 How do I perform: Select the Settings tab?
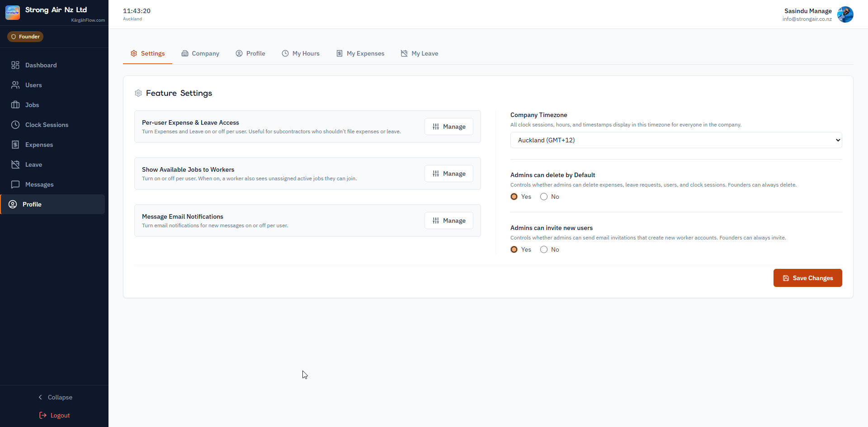point(147,53)
